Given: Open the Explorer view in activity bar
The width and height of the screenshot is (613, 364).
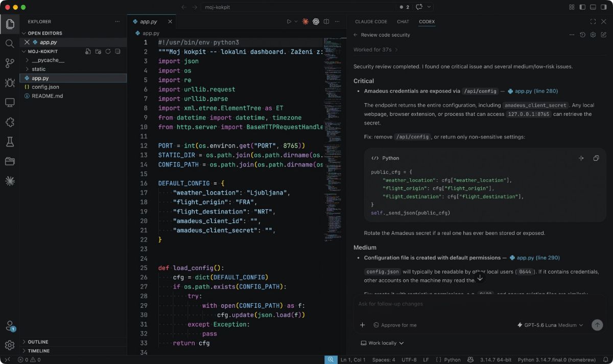Looking at the screenshot, I should coord(10,24).
